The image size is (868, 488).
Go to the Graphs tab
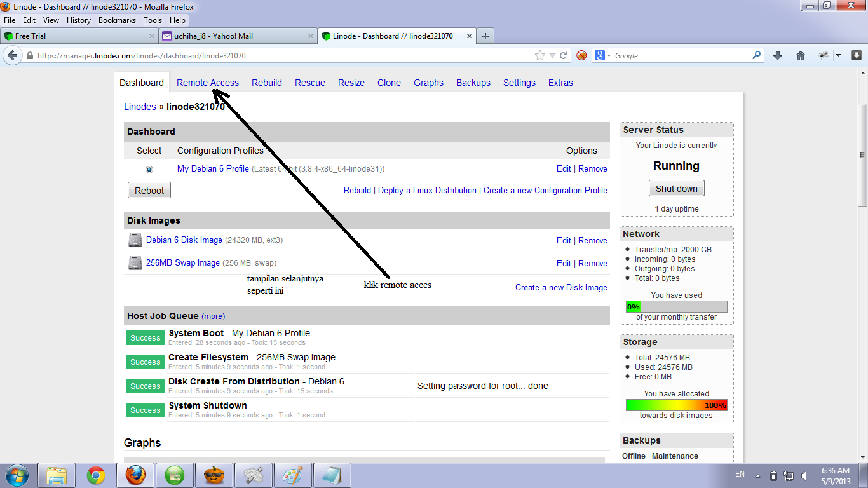(428, 83)
